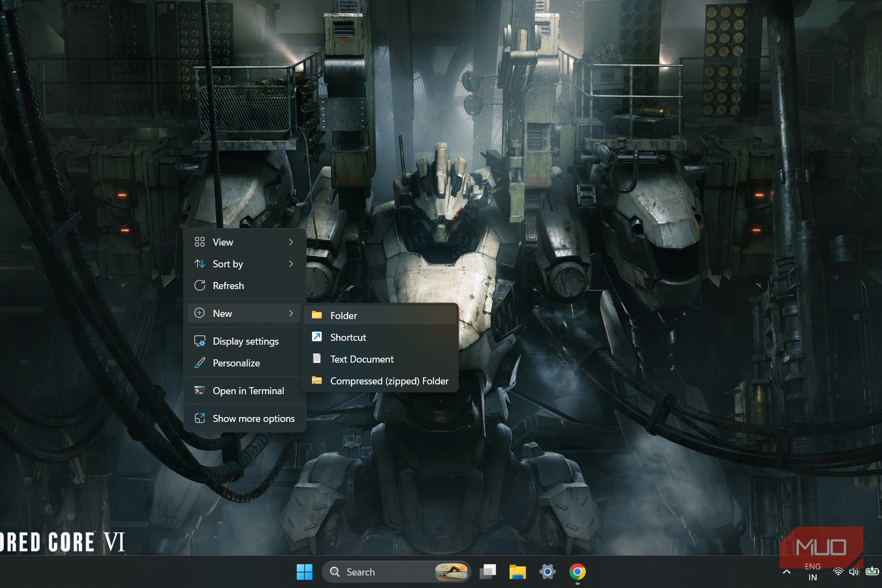
Task: Click the Refresh circular arrow icon
Action: tap(200, 286)
